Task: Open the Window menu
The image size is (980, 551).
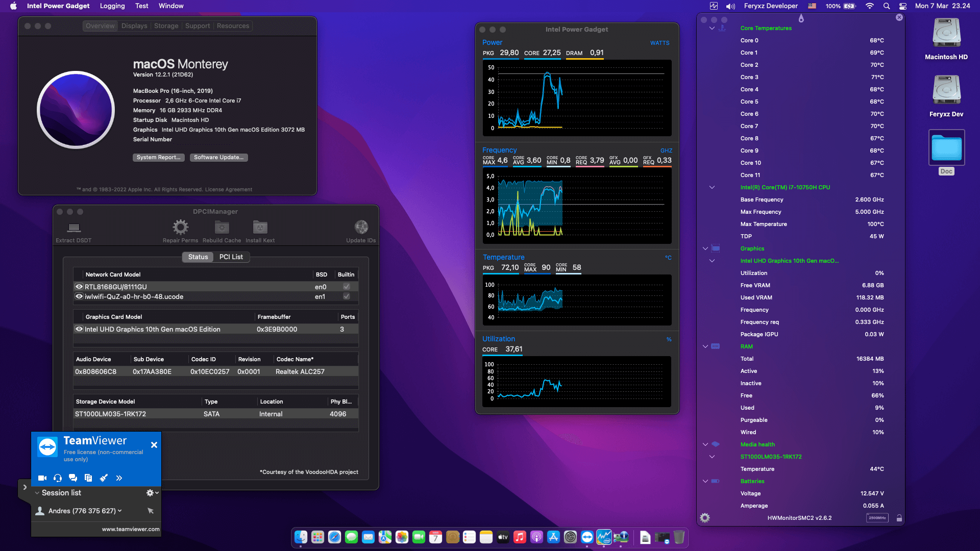Action: 171,6
